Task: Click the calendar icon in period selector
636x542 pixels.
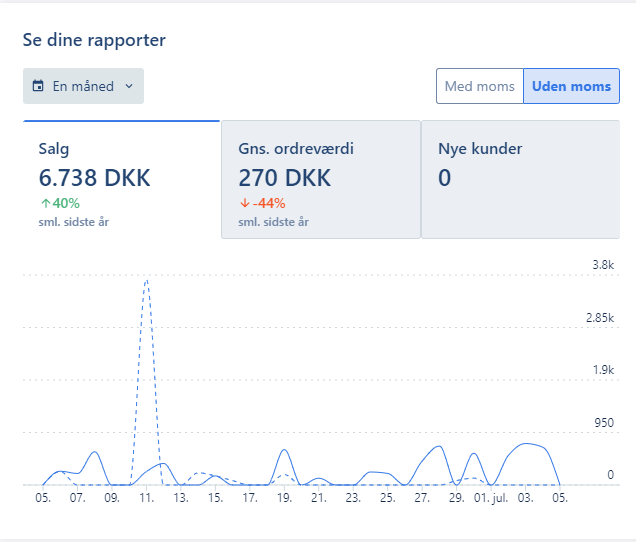Action: tap(39, 86)
